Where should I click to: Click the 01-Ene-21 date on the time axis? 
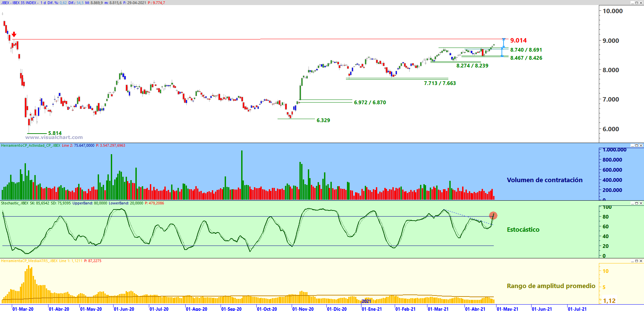[372, 309]
